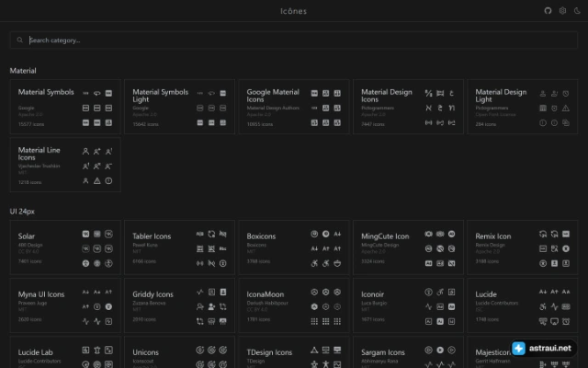The height and width of the screenshot is (368, 588).
Task: Click the Icônes title in the header
Action: tap(294, 11)
